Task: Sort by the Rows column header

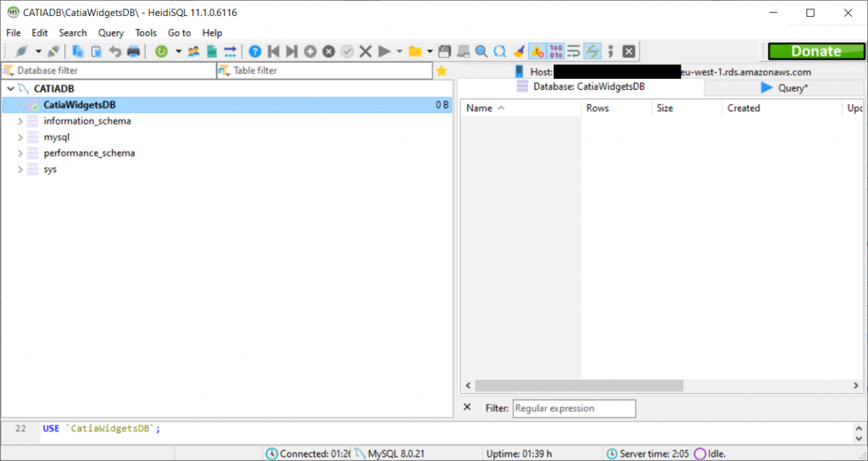Action: click(x=617, y=108)
